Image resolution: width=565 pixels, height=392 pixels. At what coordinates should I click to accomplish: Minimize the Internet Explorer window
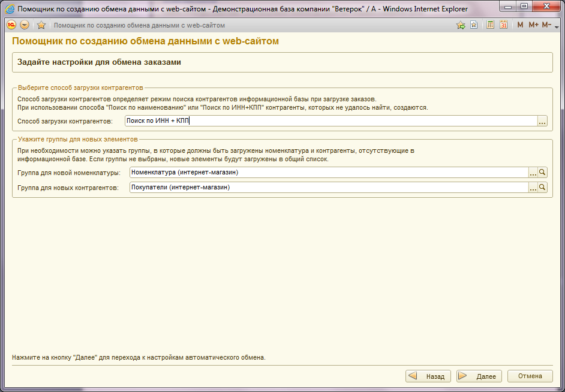click(508, 7)
